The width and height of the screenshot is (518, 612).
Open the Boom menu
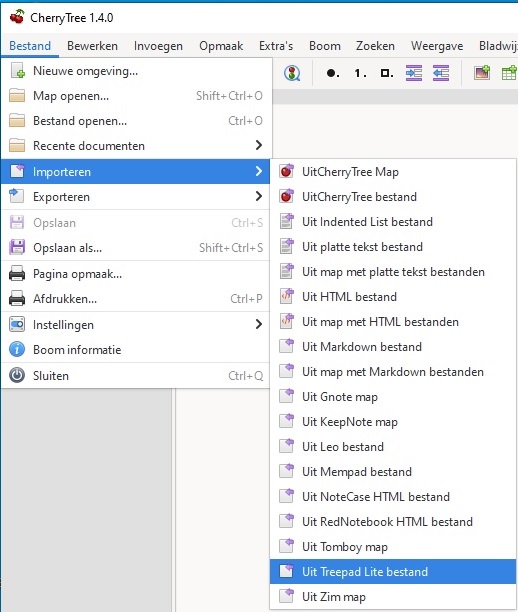click(x=325, y=46)
